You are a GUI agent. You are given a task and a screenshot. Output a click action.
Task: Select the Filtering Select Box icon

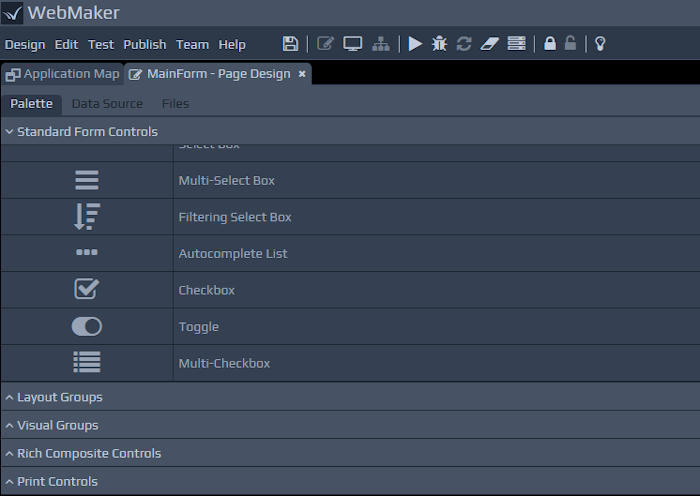pos(87,217)
